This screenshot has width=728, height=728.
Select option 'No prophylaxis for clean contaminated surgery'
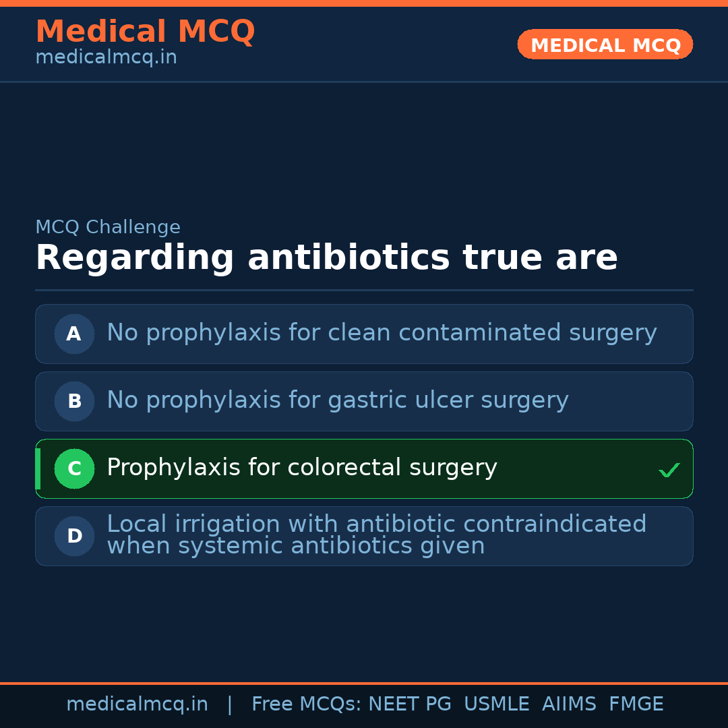[x=382, y=333]
